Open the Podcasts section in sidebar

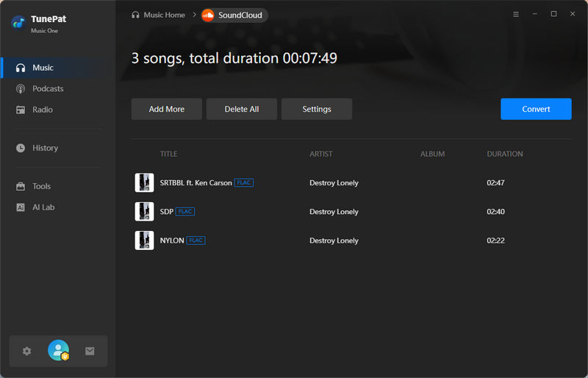(48, 89)
